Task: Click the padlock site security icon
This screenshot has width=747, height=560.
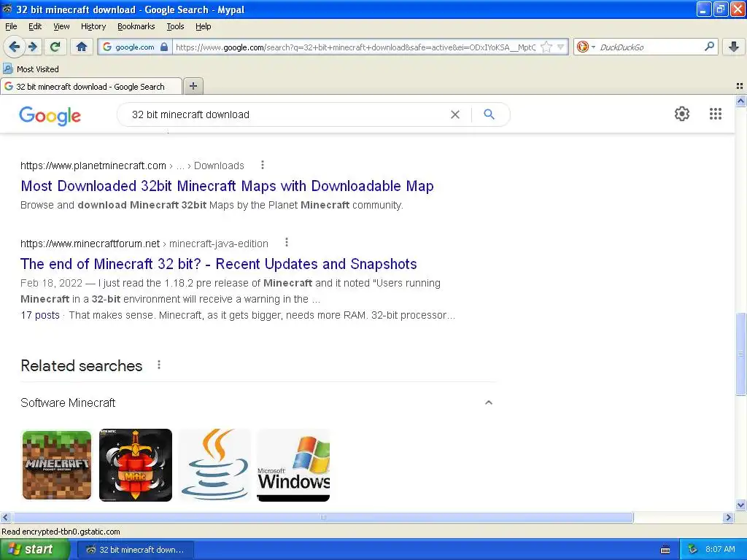Action: coord(164,47)
